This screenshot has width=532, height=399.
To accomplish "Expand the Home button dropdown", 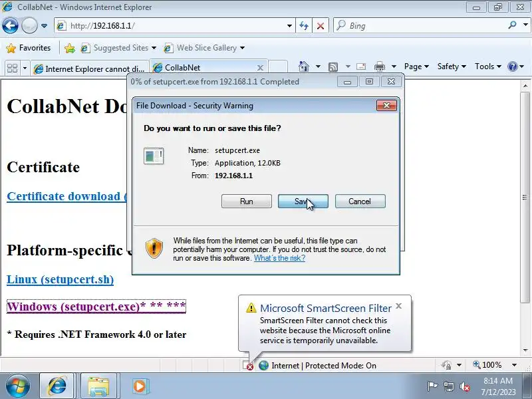I will pos(318,66).
